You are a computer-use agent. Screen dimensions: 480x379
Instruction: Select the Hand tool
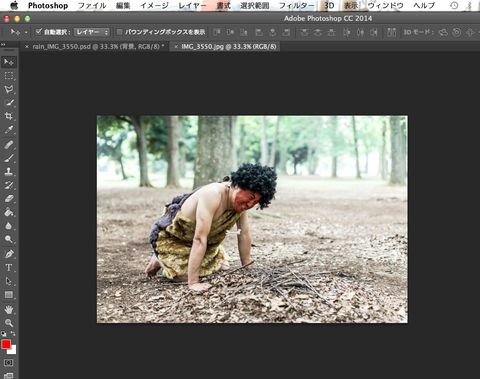9,309
